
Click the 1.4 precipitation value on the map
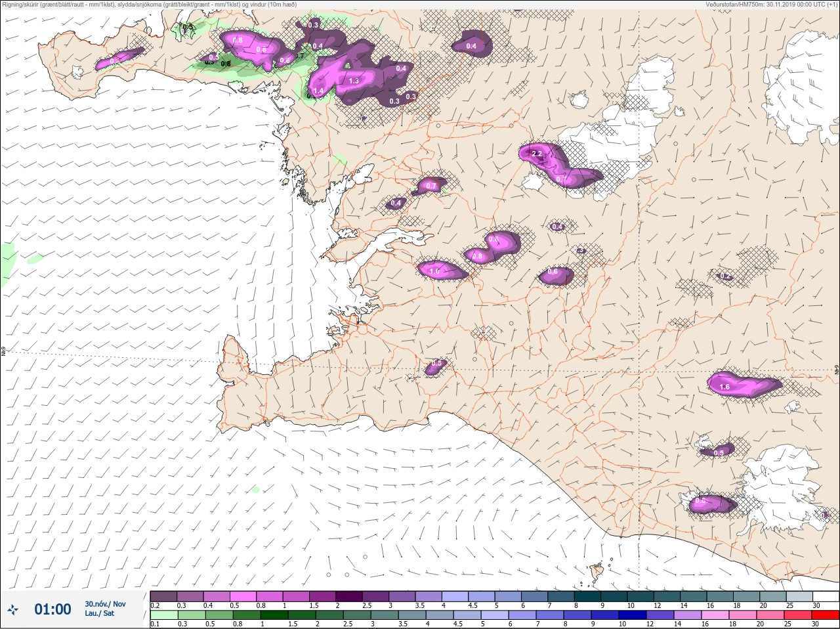point(319,91)
